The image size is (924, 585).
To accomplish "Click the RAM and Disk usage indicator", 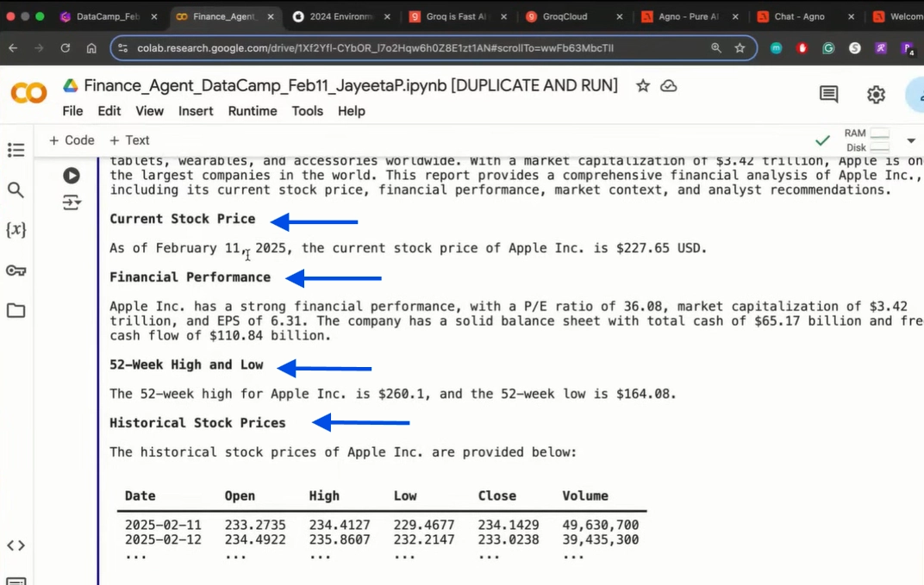I will pos(866,140).
